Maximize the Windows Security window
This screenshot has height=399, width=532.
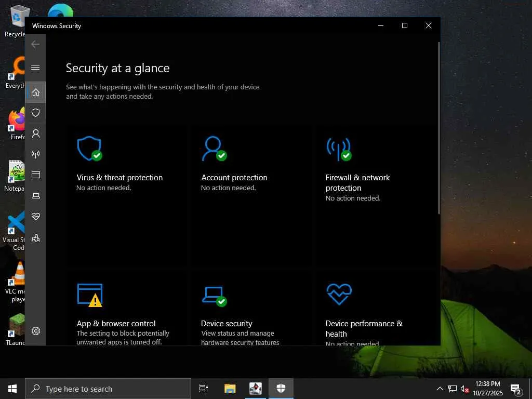tap(404, 26)
